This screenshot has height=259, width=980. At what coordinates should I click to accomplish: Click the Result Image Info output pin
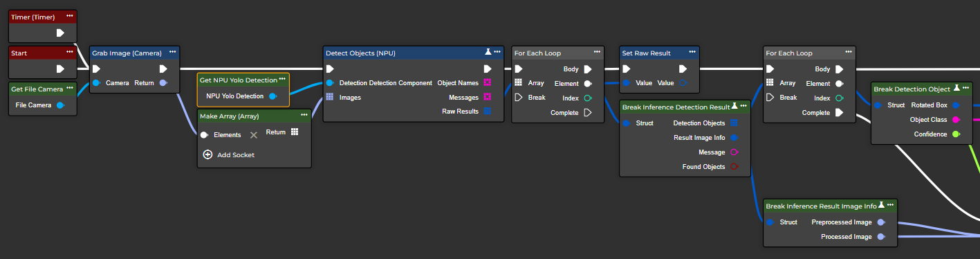point(734,138)
